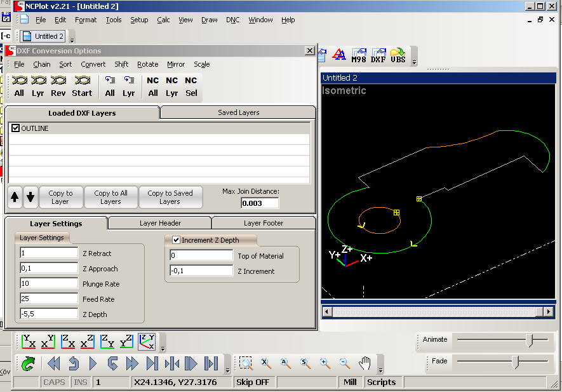Screen dimensions: 562x392
Task: Click the Chain Start icon
Action: (x=82, y=86)
